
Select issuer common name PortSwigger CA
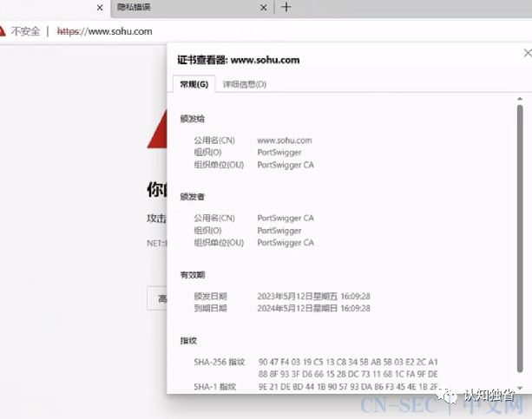[x=286, y=218]
